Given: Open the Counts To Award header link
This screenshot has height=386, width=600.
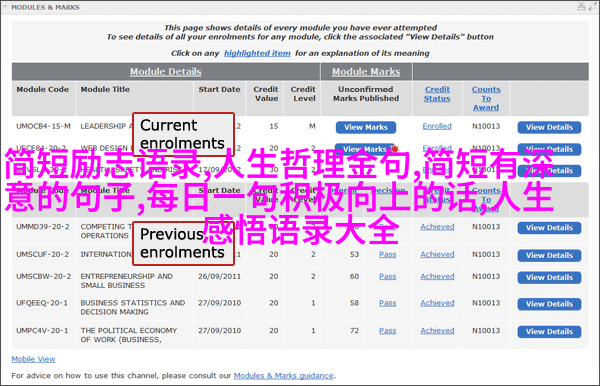Looking at the screenshot, I should click(x=486, y=98).
